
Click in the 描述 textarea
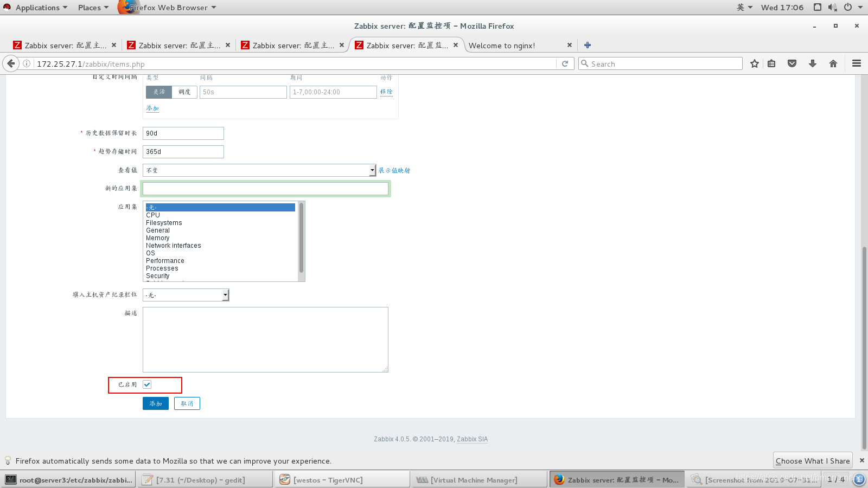pyautogui.click(x=266, y=339)
